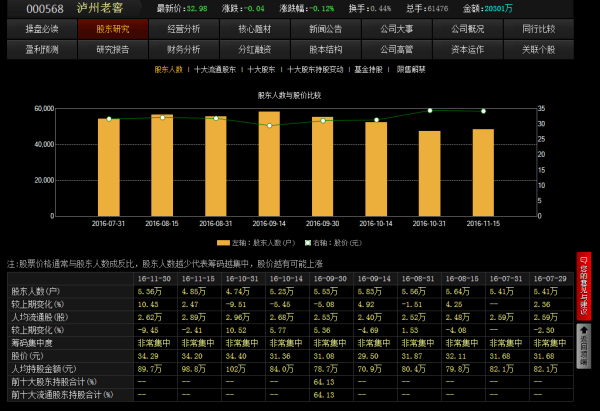600x411 pixels.
Task: Click the red feedback side button
Action: [x=584, y=286]
